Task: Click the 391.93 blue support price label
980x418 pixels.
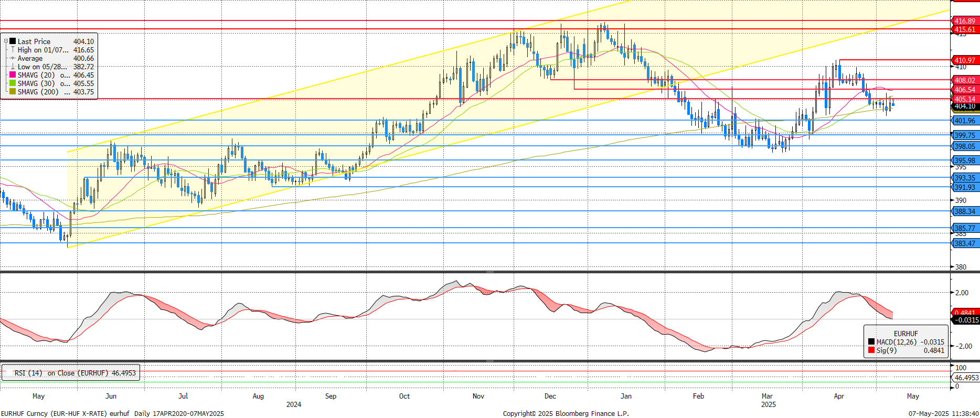Action: point(965,187)
